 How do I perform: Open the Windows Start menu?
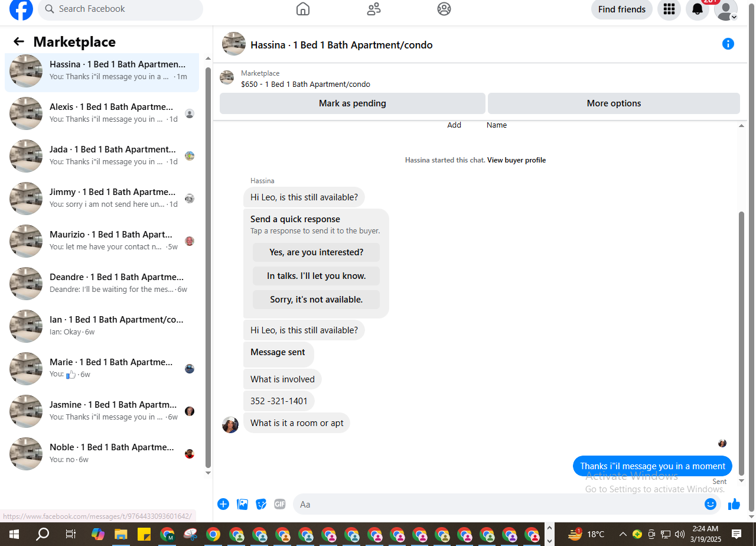pyautogui.click(x=14, y=534)
